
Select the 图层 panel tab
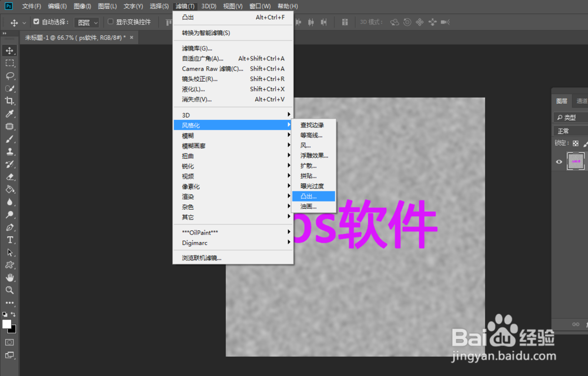click(562, 100)
